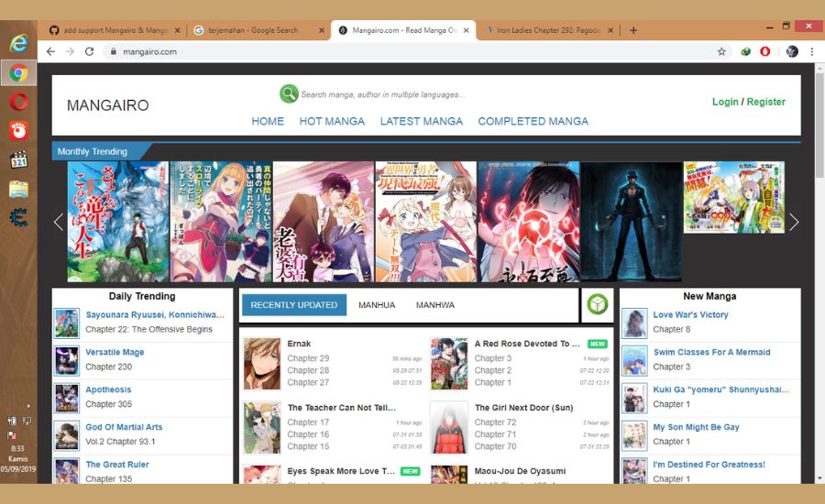Select the RECENTLY UPDATED tab

(294, 304)
